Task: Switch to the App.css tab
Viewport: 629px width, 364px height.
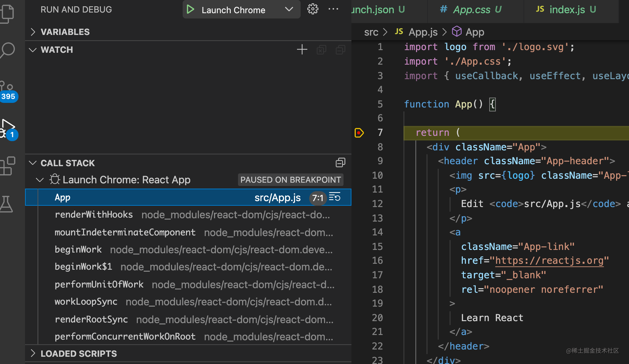Action: (471, 10)
